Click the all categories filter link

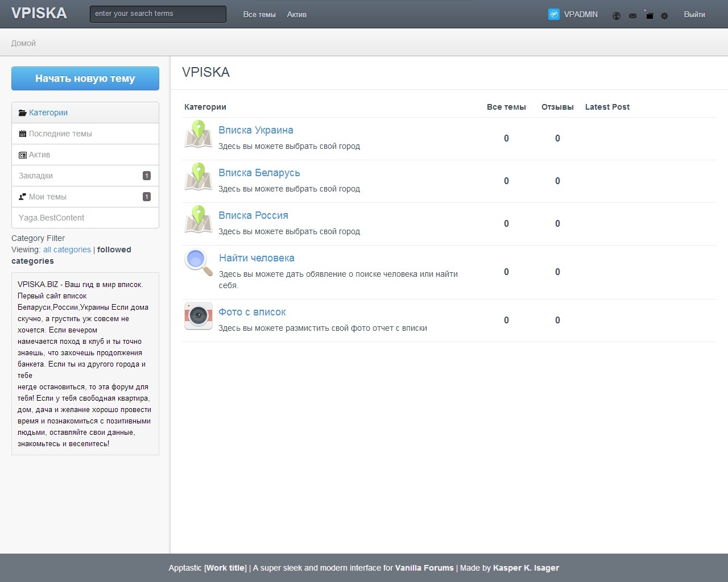[67, 250]
